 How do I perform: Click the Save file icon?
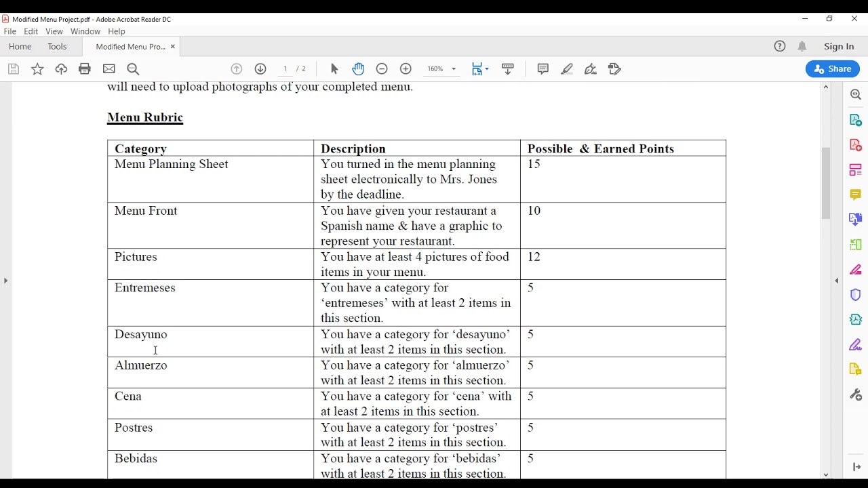(14, 69)
